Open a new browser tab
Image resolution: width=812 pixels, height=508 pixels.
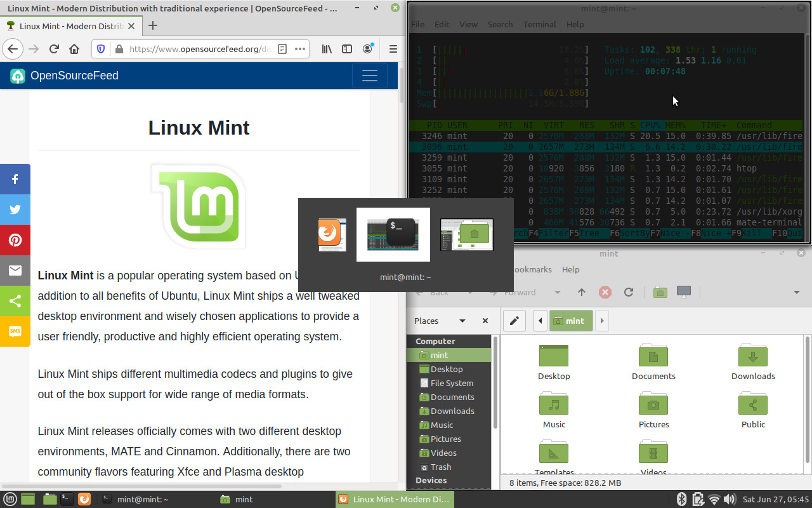coord(152,26)
